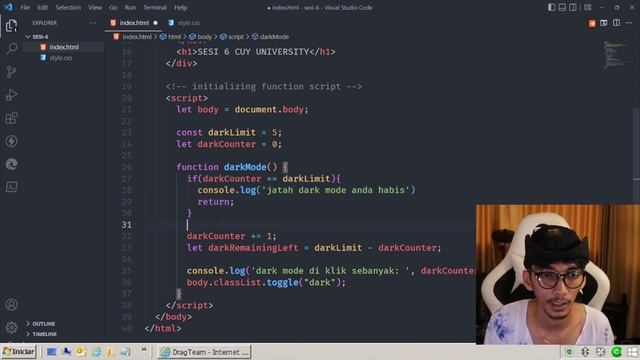Click 'body.classList.toggle("dark")' line
This screenshot has width=640, height=360.
point(266,282)
